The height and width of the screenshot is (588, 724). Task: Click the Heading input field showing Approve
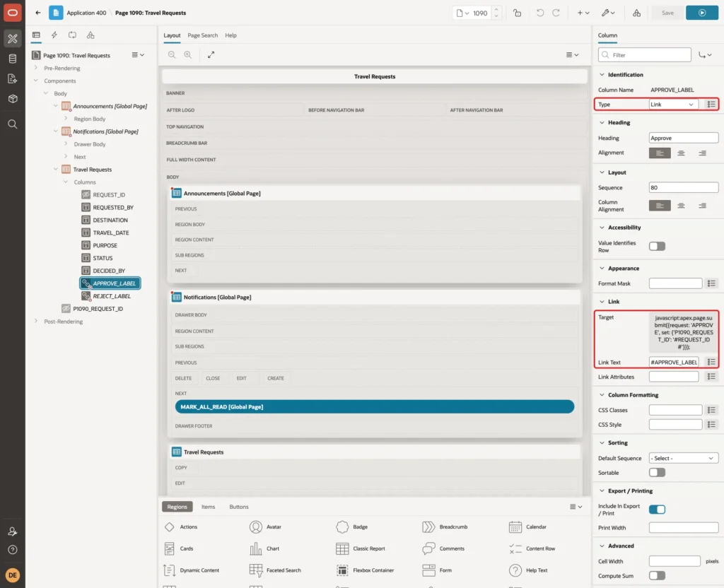pyautogui.click(x=684, y=138)
